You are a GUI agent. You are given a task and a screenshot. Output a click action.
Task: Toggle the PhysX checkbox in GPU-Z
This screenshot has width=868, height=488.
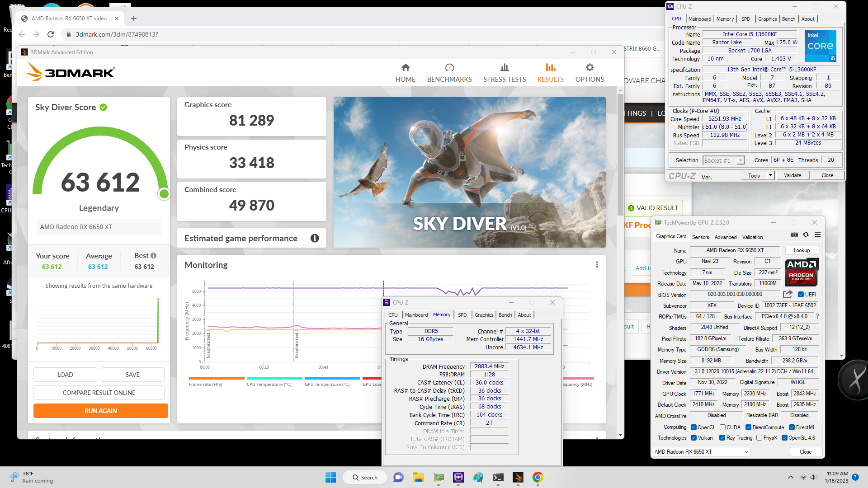[x=759, y=438]
